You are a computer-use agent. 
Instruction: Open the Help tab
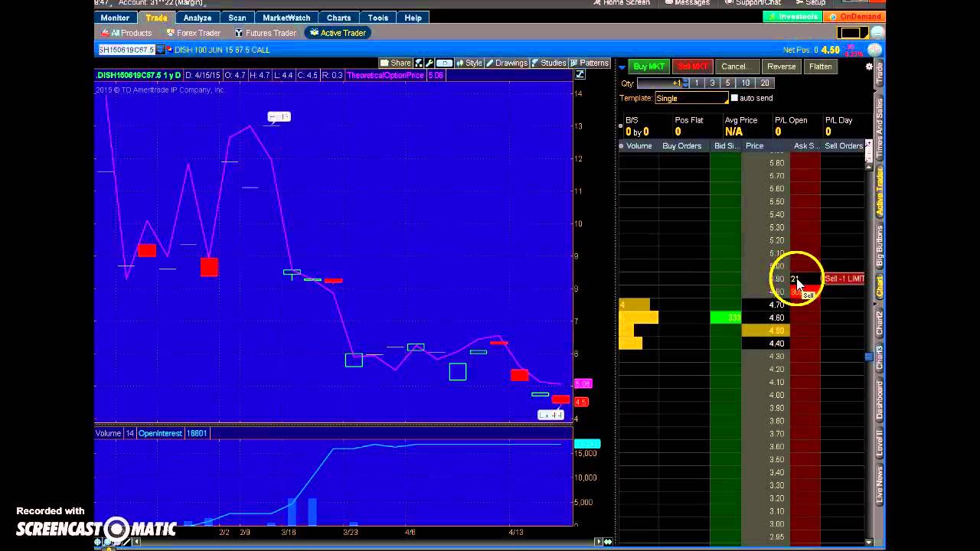pos(413,18)
